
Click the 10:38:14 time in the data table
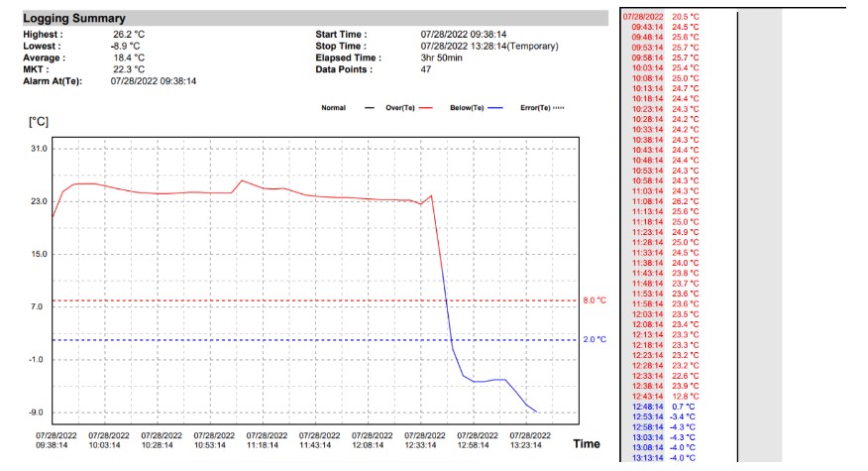pos(647,140)
